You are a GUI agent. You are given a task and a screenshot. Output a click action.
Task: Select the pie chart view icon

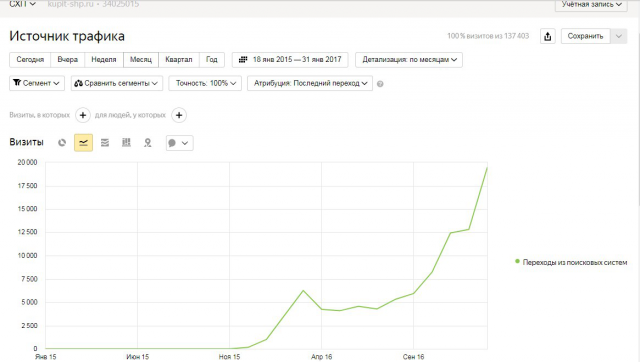point(62,143)
